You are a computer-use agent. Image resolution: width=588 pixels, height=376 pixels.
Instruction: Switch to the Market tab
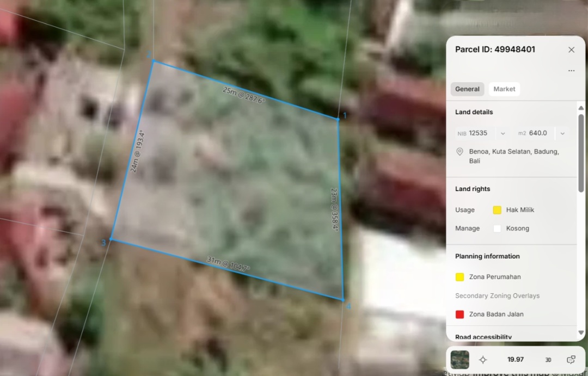(504, 89)
